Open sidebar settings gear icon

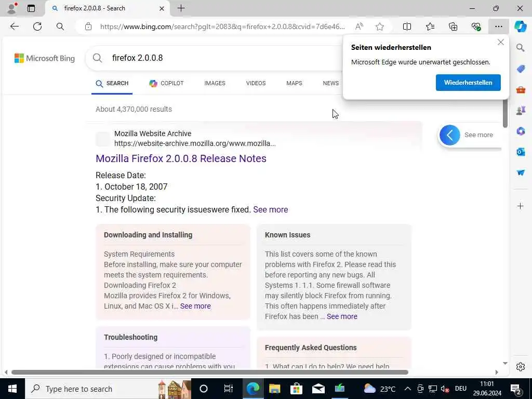(521, 367)
